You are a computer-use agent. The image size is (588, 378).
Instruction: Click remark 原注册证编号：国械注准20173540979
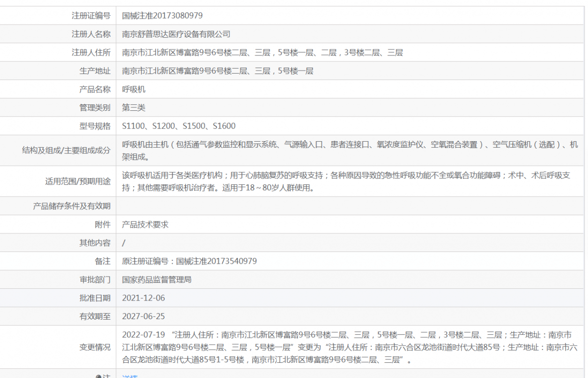point(189,261)
